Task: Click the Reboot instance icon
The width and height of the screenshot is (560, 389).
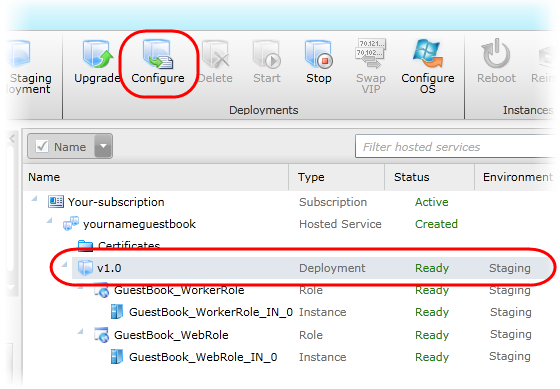Action: [496, 53]
